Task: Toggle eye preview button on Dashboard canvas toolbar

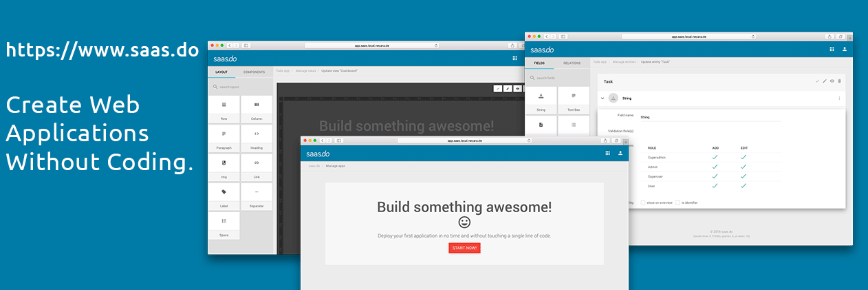Action: [517, 89]
